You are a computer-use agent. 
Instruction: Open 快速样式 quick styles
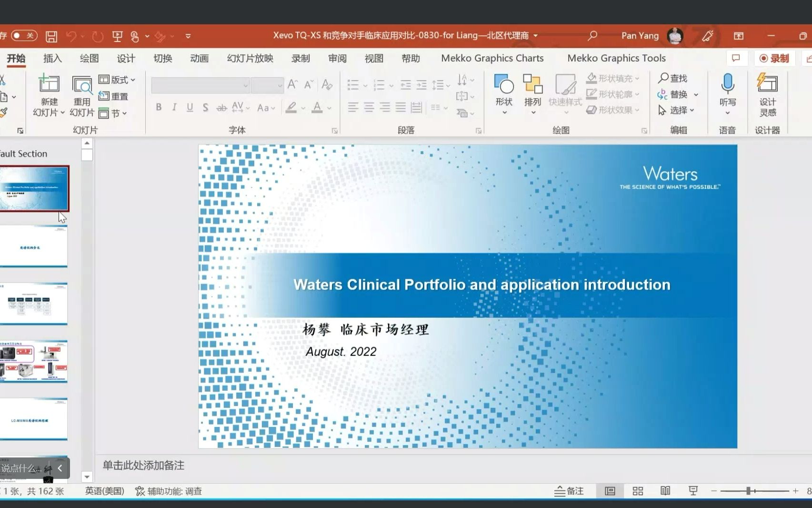click(x=565, y=94)
